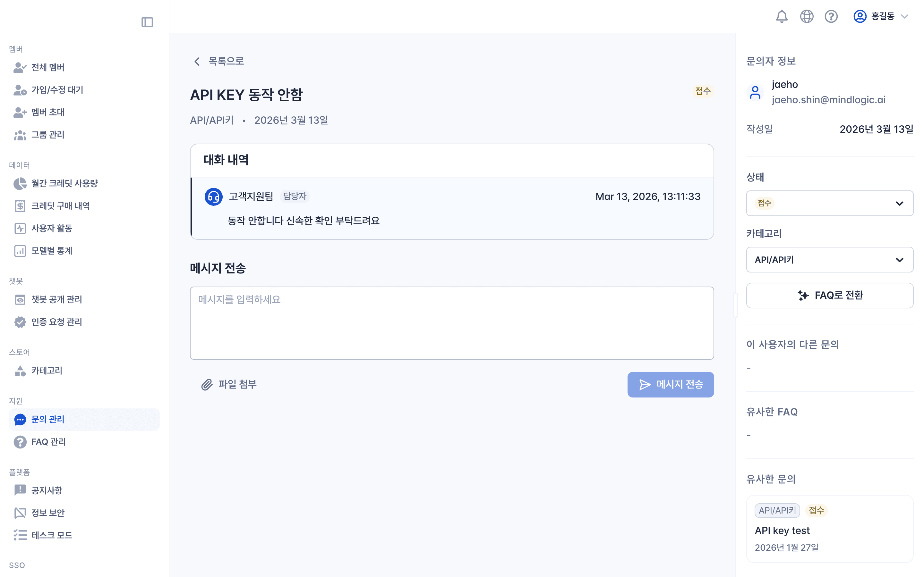
Task: Open help with the question mark icon
Action: coord(831,16)
